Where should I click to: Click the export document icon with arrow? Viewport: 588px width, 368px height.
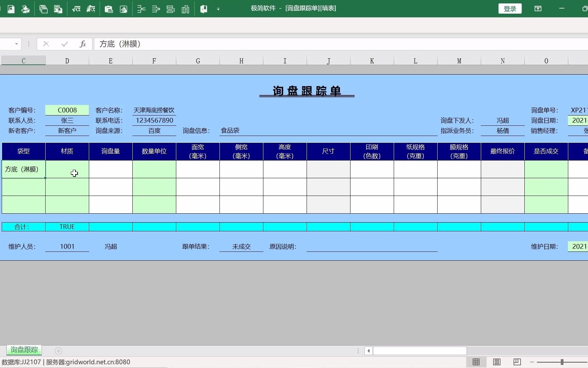(58, 9)
